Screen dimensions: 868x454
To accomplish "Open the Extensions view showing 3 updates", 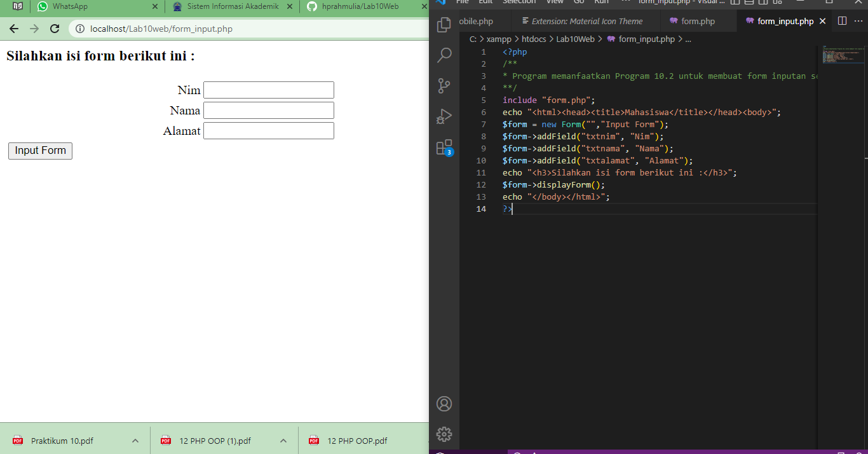I will [x=444, y=147].
